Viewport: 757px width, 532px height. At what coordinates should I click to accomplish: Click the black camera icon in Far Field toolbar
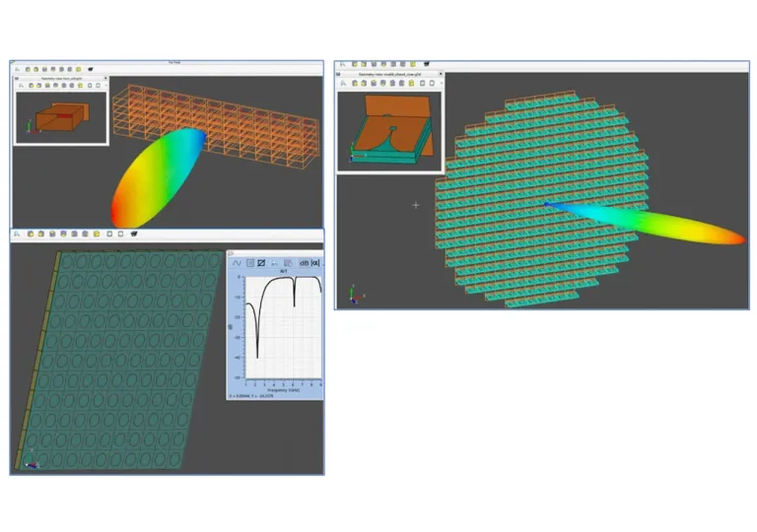[x=91, y=69]
